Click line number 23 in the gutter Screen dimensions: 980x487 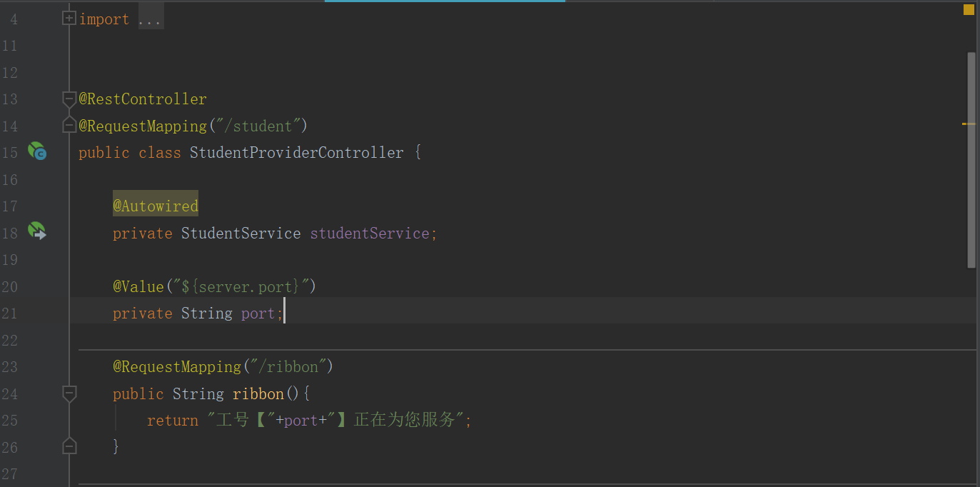9,367
